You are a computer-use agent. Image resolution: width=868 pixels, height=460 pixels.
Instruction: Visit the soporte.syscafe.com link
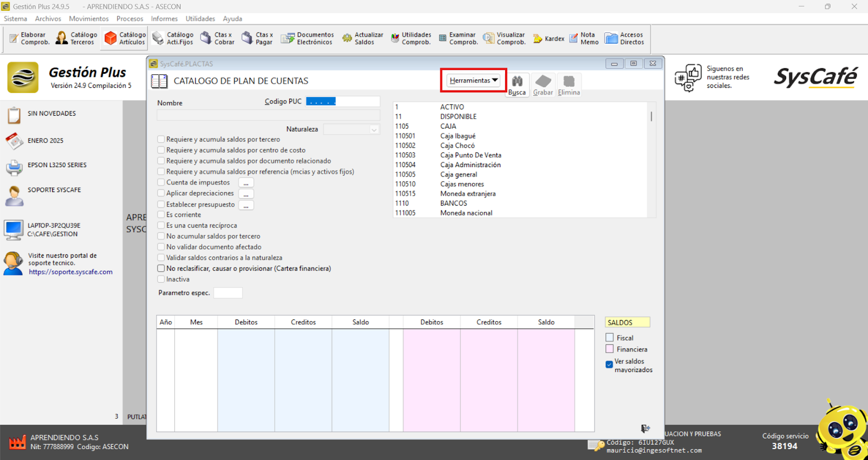[71, 272]
